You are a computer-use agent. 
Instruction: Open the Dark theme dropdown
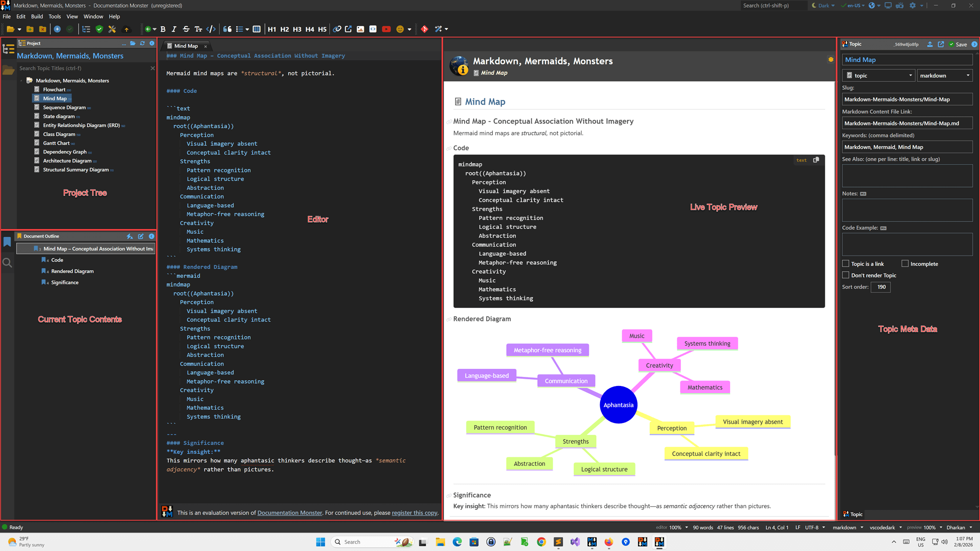click(823, 6)
